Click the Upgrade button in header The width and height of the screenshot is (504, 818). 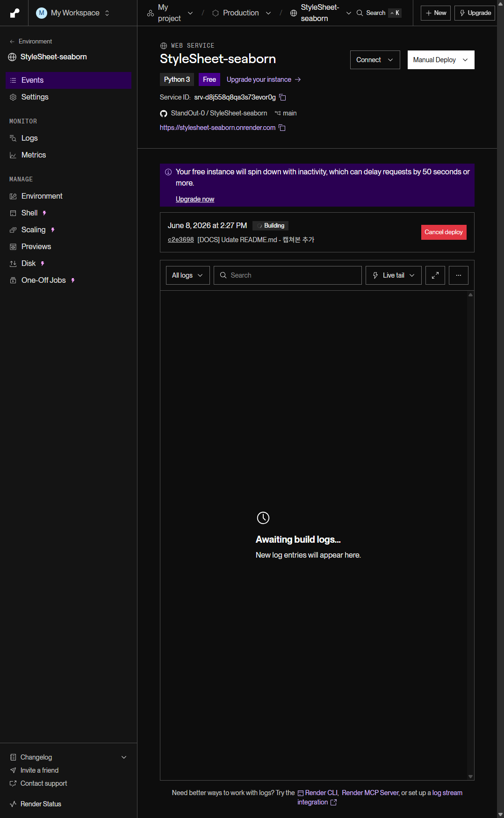475,13
